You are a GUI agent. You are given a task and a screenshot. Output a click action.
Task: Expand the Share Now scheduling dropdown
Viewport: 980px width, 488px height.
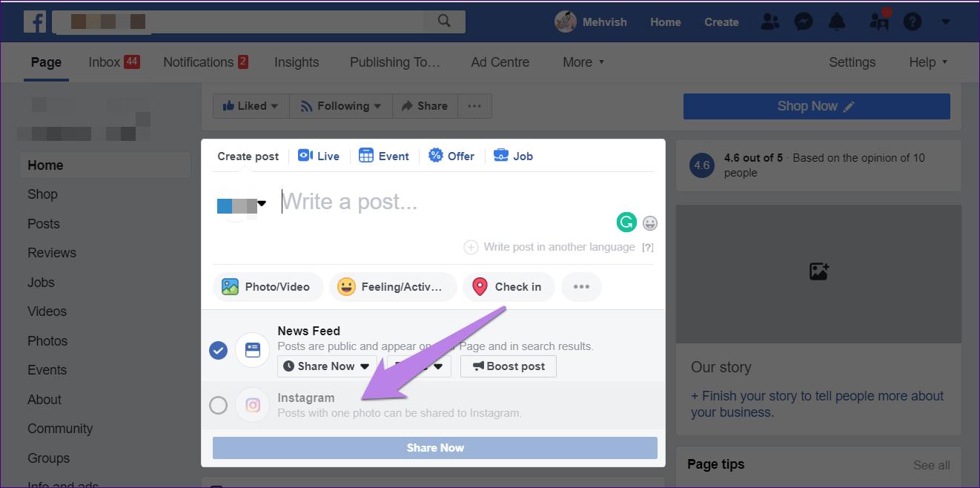point(327,366)
